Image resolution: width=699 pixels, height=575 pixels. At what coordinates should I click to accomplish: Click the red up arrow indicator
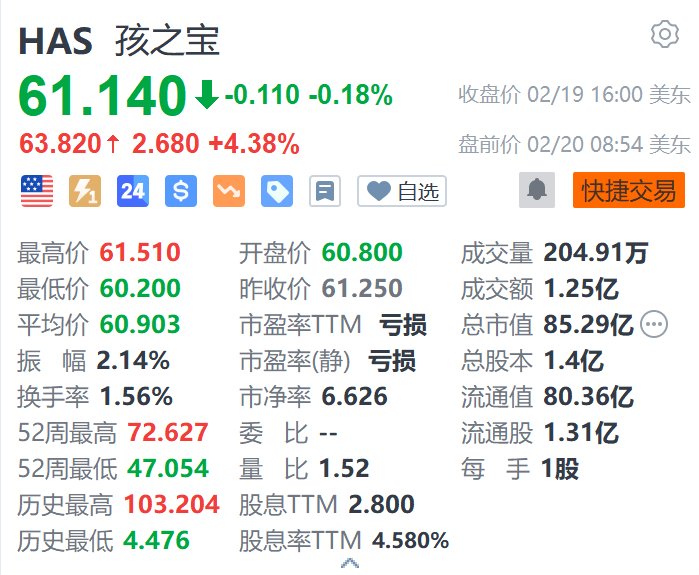point(113,144)
